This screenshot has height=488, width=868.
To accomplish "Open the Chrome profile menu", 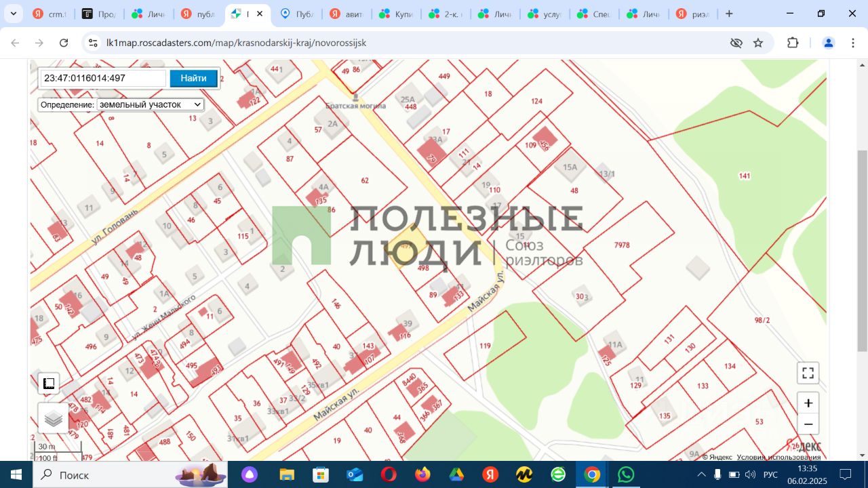I will (829, 43).
